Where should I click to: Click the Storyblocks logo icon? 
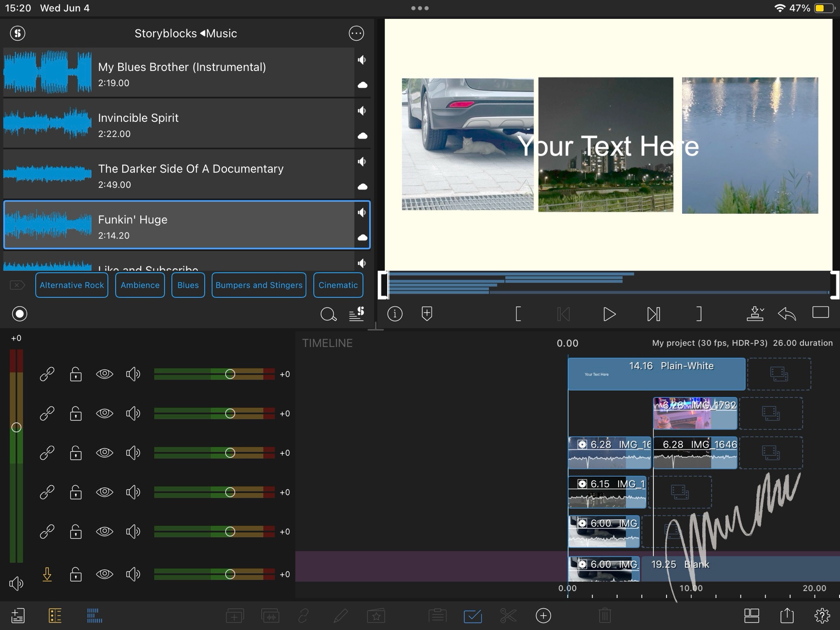18,33
